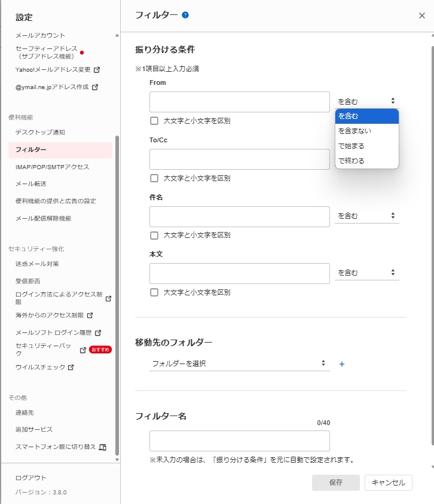Open the 本文 condition dropdown
Screen dimensions: 434x504
366,273
